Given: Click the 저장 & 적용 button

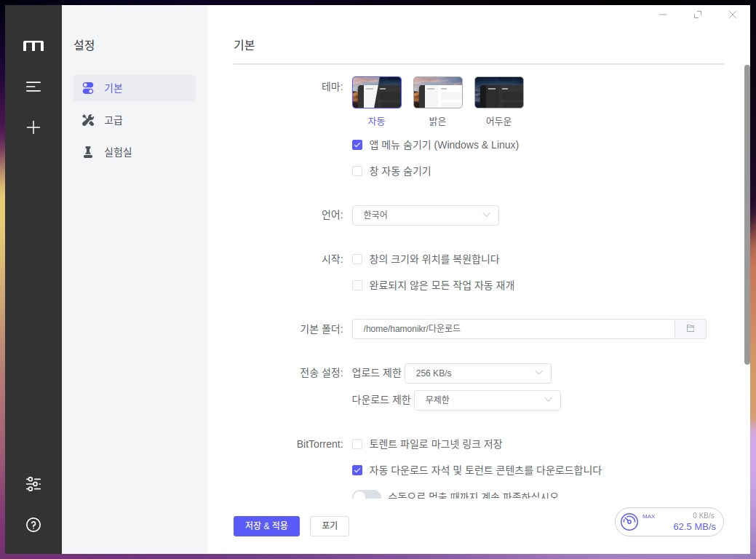Looking at the screenshot, I should point(266,526).
